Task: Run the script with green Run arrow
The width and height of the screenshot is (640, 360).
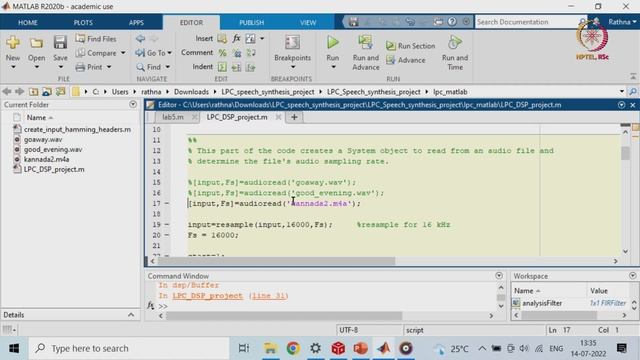Action: click(333, 42)
